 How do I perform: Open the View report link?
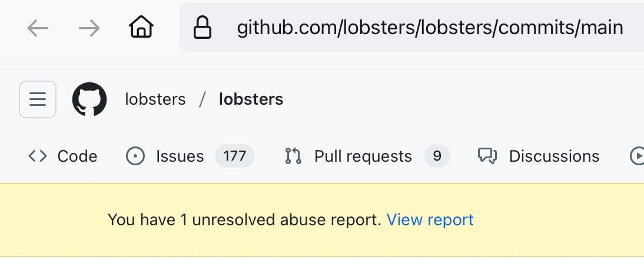(x=430, y=220)
